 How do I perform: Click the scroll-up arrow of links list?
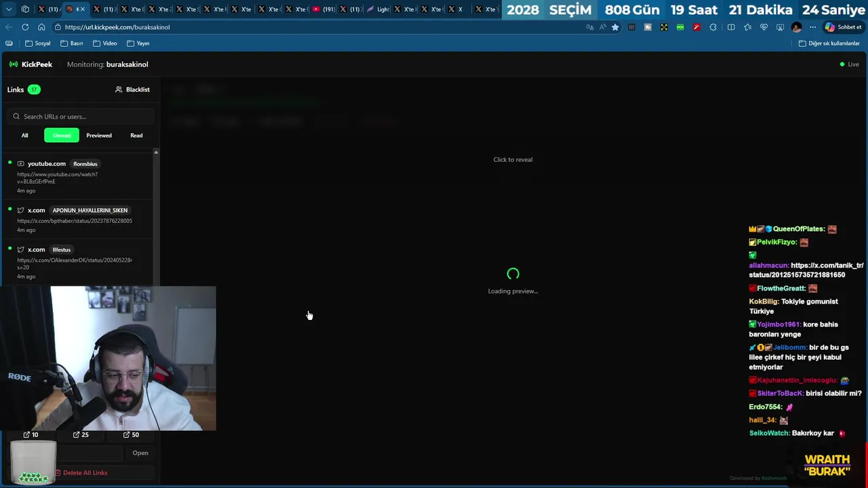click(x=156, y=152)
